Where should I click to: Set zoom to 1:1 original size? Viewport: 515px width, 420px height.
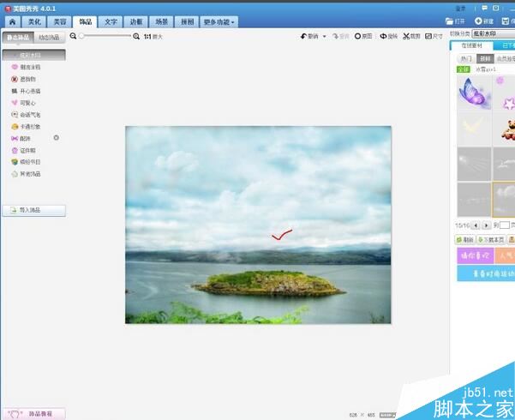pyautogui.click(x=153, y=37)
